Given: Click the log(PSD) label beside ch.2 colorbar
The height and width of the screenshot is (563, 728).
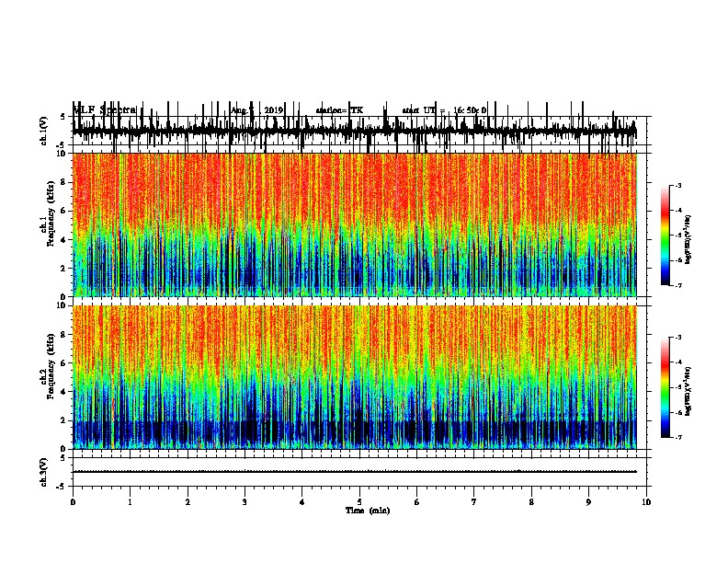Looking at the screenshot, I should tap(688, 391).
